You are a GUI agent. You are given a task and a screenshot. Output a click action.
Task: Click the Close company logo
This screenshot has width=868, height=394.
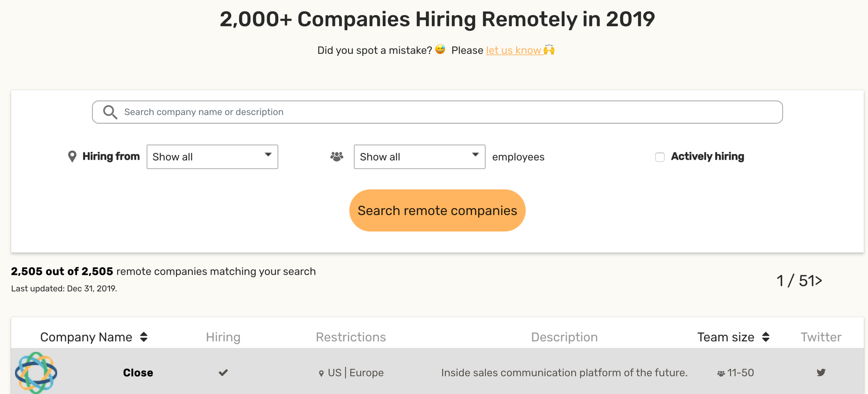click(x=36, y=372)
